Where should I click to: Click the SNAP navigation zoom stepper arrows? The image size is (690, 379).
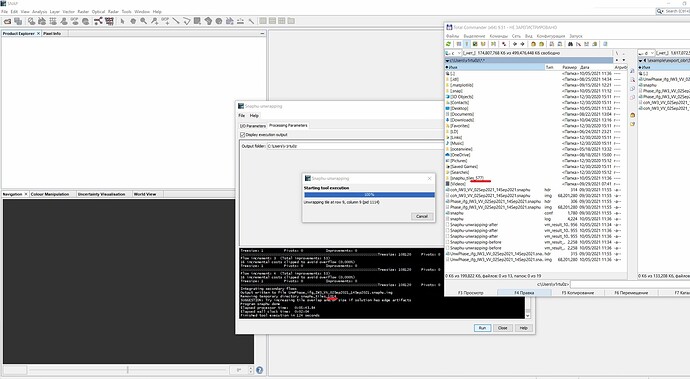(x=251, y=370)
